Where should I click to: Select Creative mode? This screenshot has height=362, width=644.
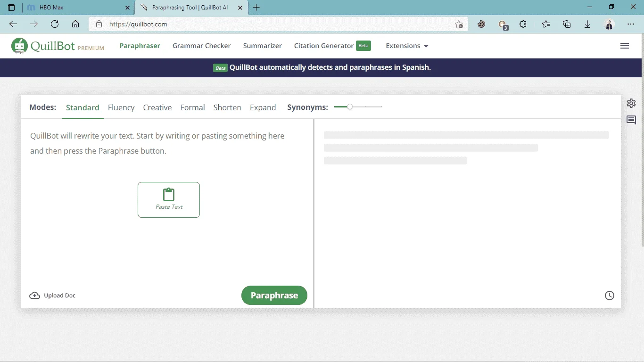157,107
